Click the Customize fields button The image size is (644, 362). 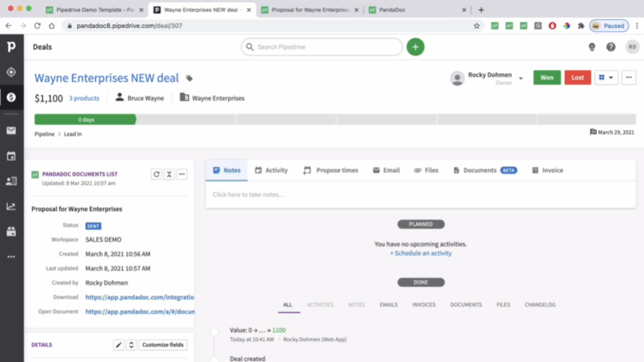tap(162, 345)
